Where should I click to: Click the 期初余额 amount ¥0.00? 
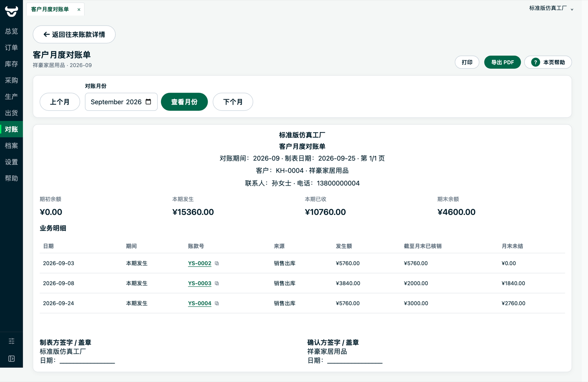tap(51, 212)
